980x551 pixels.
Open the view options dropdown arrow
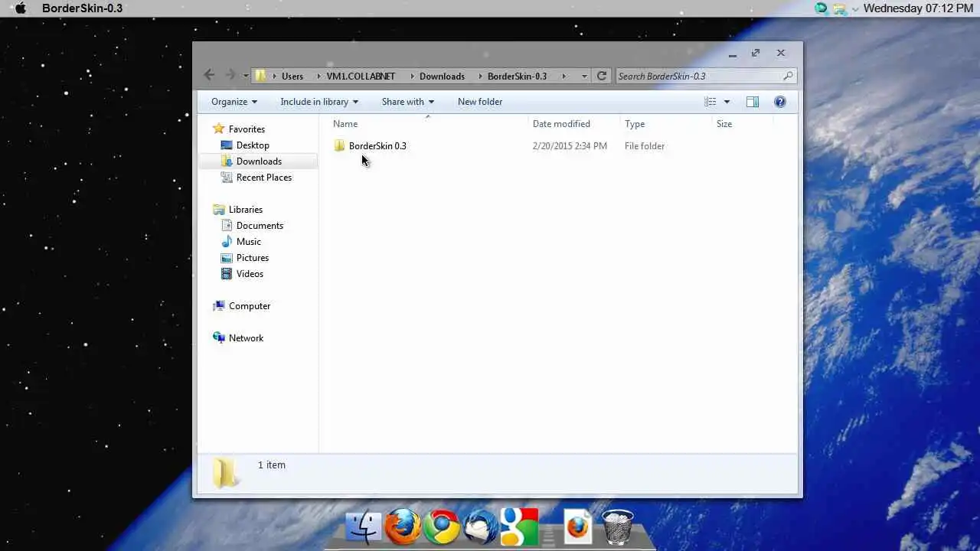point(727,102)
